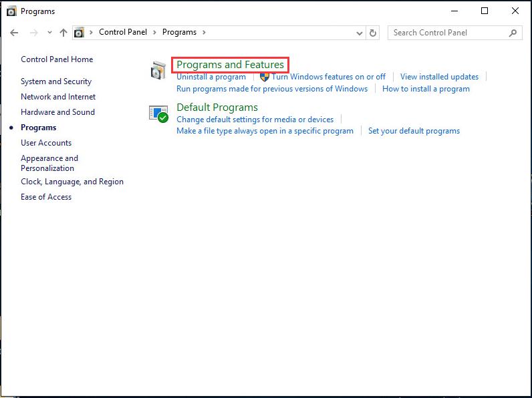Open User Accounts category

coord(46,143)
